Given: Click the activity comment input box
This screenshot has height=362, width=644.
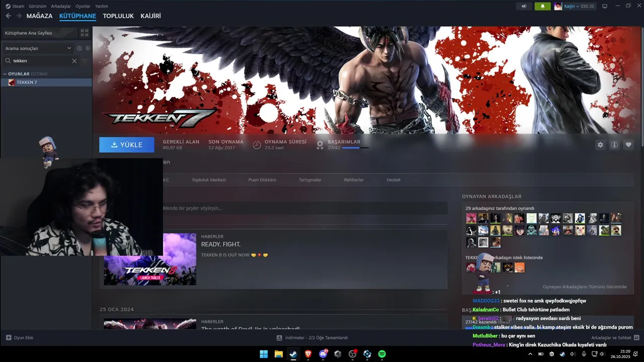Looking at the screenshot, I should [x=305, y=208].
